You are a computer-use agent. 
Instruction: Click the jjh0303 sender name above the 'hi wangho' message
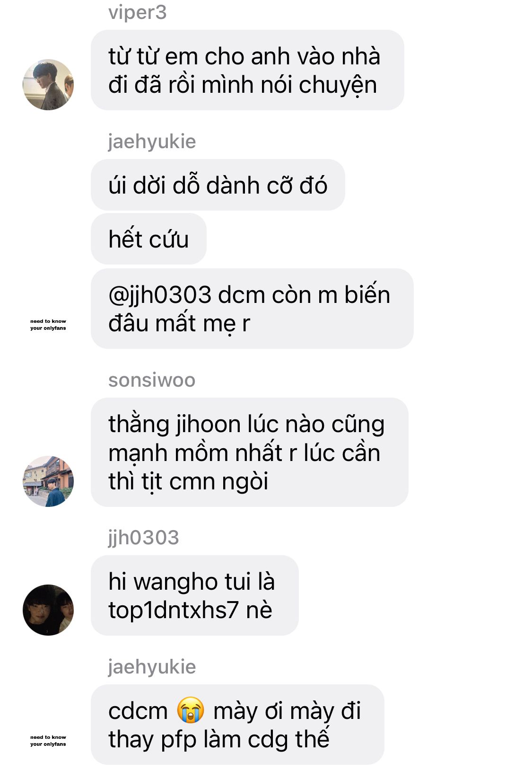(x=143, y=538)
